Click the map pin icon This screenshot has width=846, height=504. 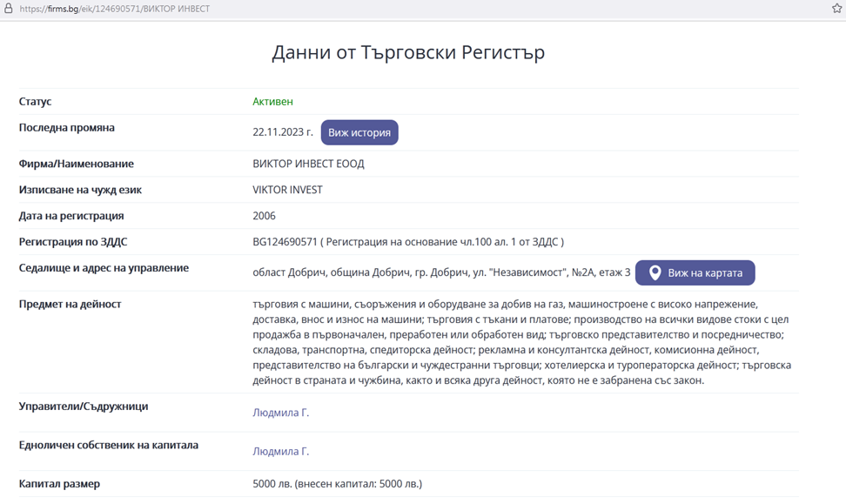pos(655,272)
